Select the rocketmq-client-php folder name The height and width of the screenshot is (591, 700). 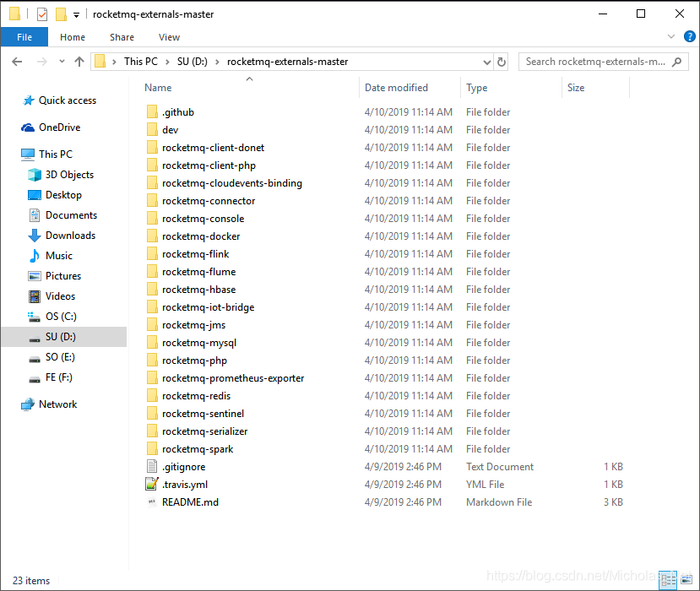[209, 165]
